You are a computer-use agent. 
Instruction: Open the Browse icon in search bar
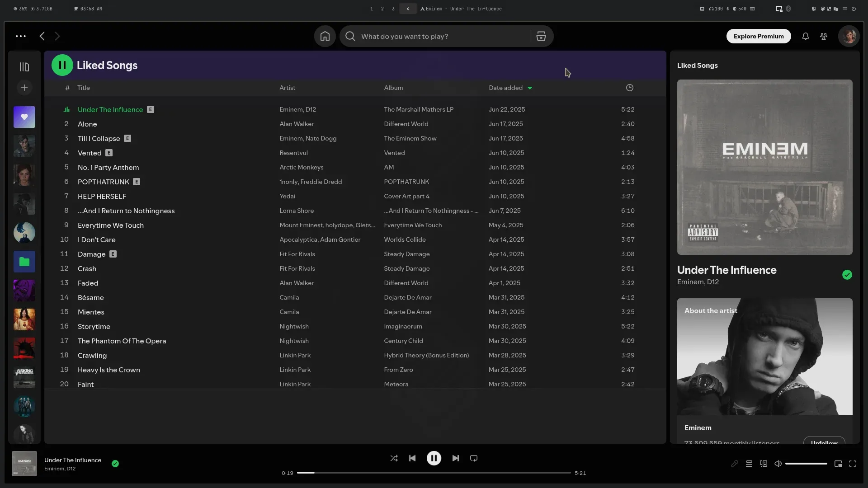(x=541, y=36)
